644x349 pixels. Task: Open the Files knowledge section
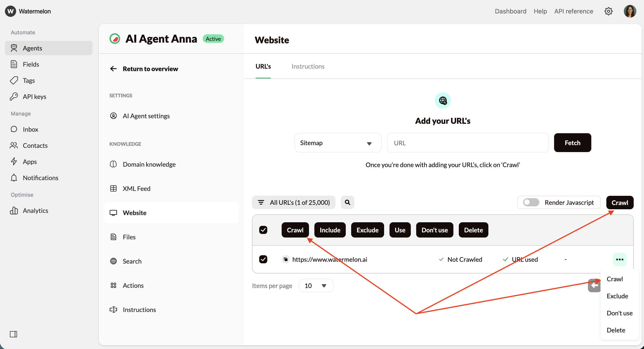pos(129,237)
